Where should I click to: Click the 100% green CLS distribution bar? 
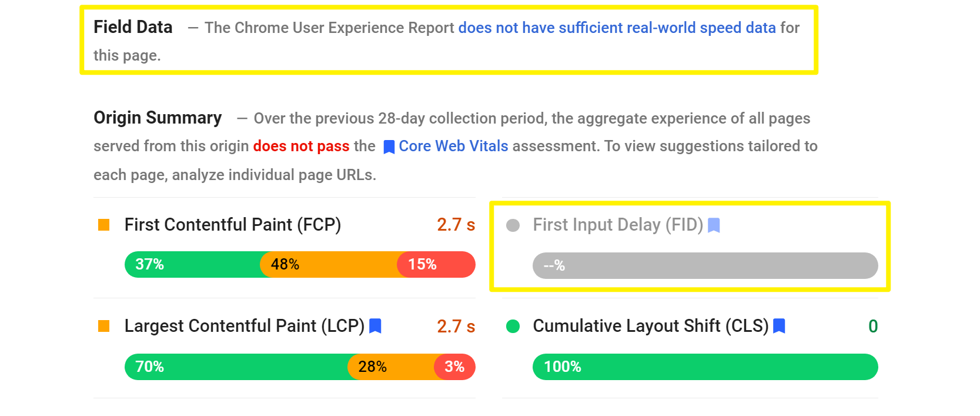pyautogui.click(x=705, y=367)
